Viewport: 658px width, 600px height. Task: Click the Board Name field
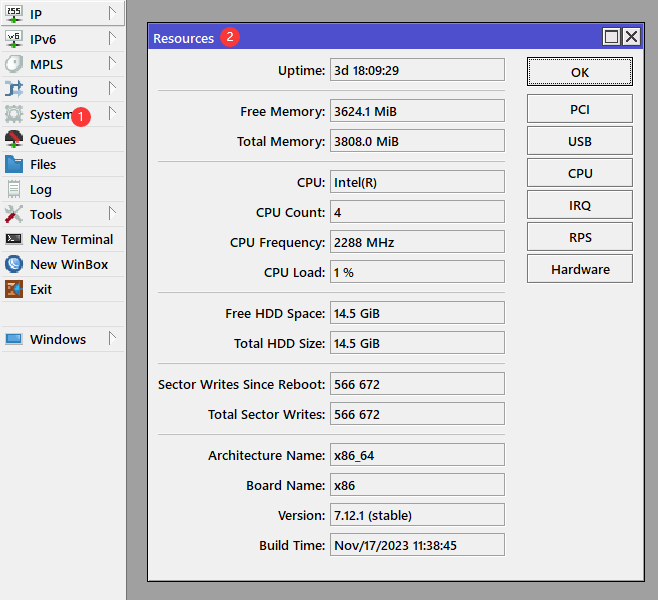(x=417, y=485)
